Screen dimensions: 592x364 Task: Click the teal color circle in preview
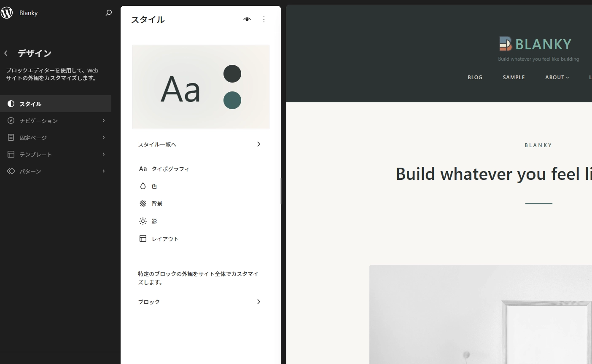point(232,100)
